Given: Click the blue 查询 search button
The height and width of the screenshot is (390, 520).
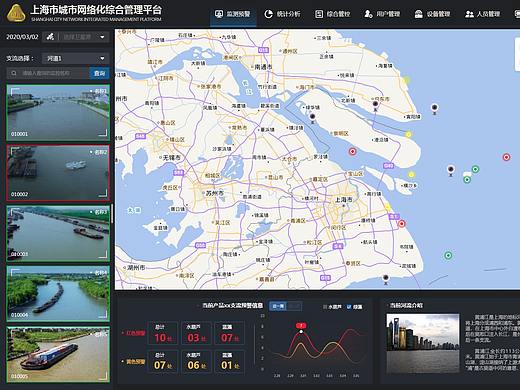Looking at the screenshot, I should click(99, 73).
